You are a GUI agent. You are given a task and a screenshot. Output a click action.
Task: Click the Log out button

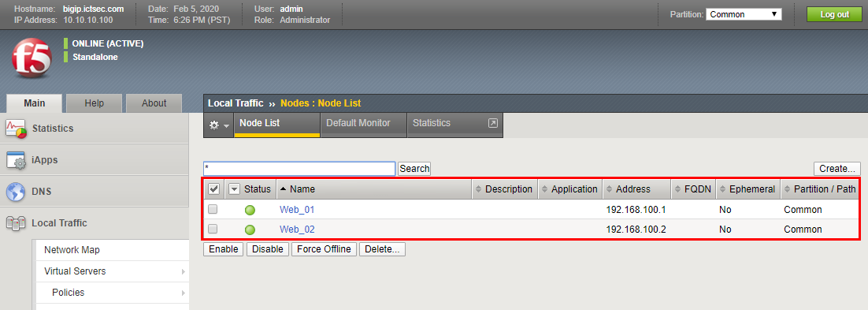tap(834, 14)
